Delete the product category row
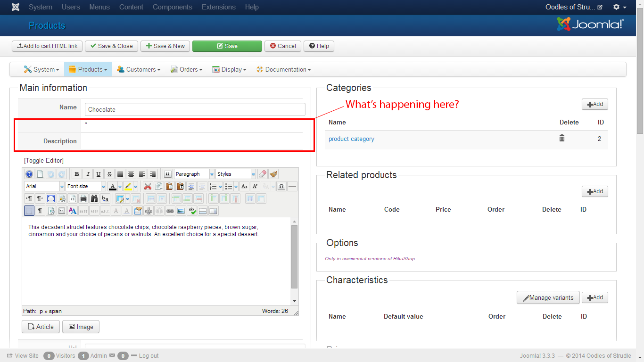 [x=562, y=138]
